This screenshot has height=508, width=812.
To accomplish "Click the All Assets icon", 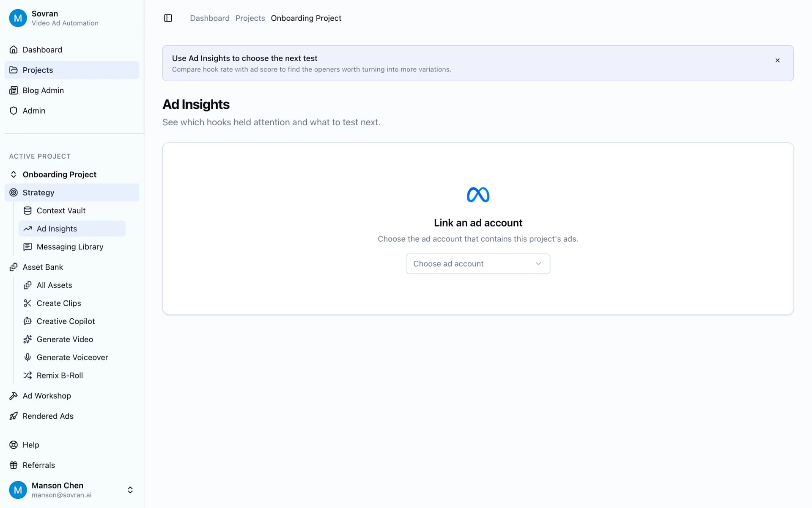I will point(27,285).
